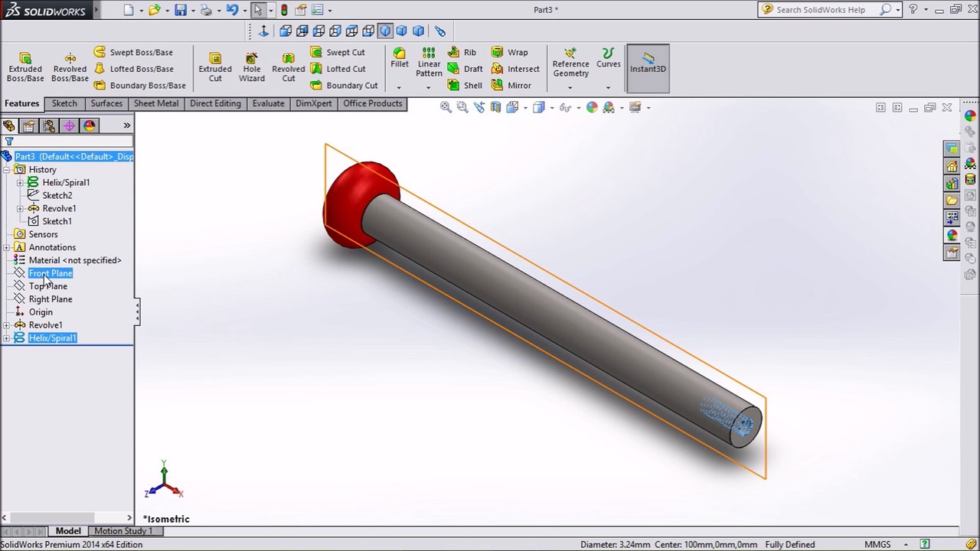Screen dimensions: 980x551
Task: Switch to the Direct Editing tab
Action: 215,104
